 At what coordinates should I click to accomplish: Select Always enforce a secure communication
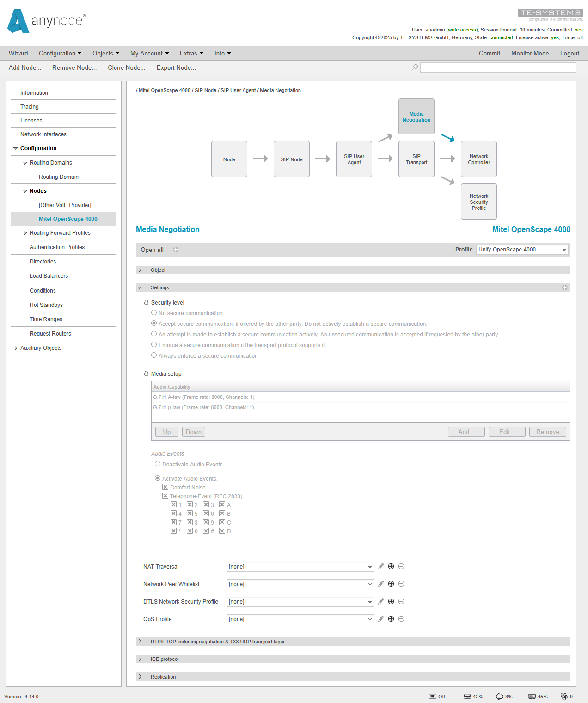(x=154, y=355)
